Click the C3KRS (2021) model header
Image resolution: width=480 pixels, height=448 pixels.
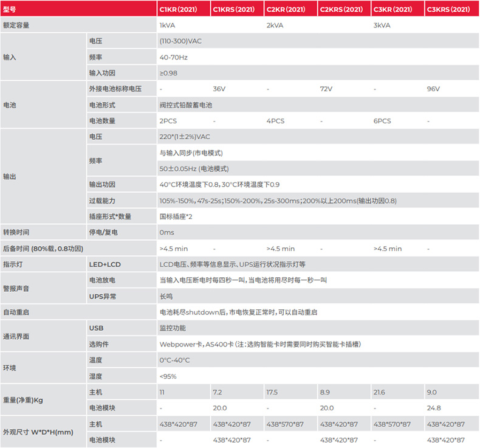[448, 9]
